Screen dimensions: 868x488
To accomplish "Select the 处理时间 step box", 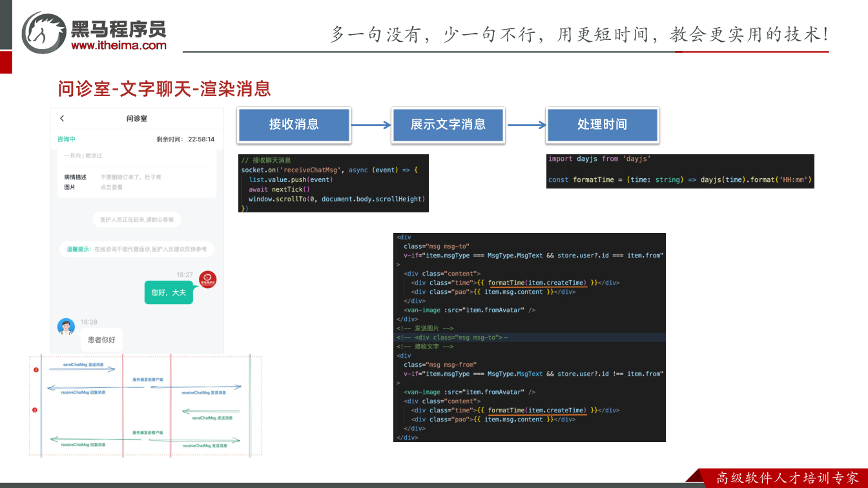I will click(602, 125).
